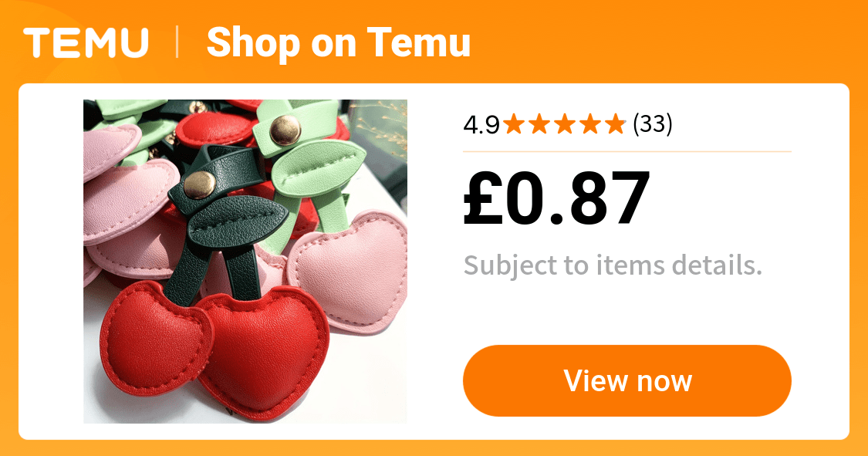
Task: Click the £0.87 price
Action: point(556,198)
